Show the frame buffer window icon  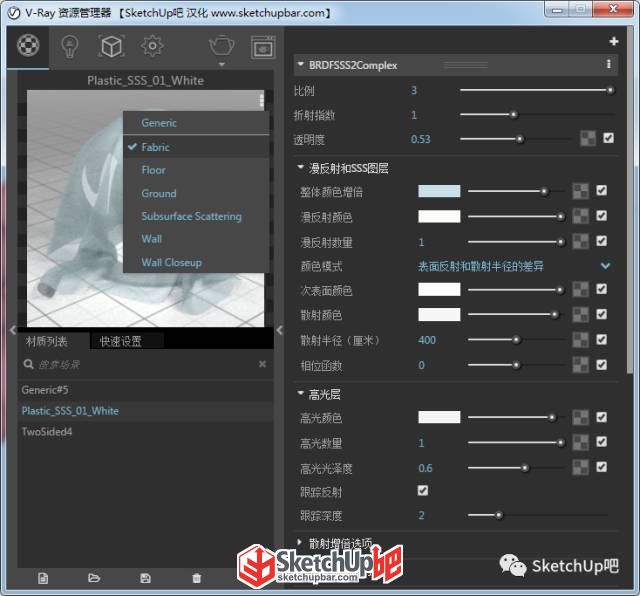pos(263,47)
